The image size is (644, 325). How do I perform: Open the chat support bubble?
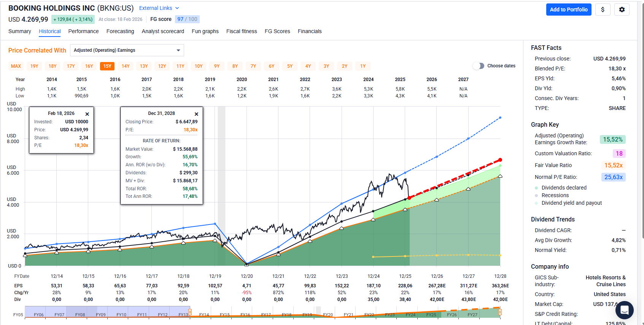tap(624, 310)
